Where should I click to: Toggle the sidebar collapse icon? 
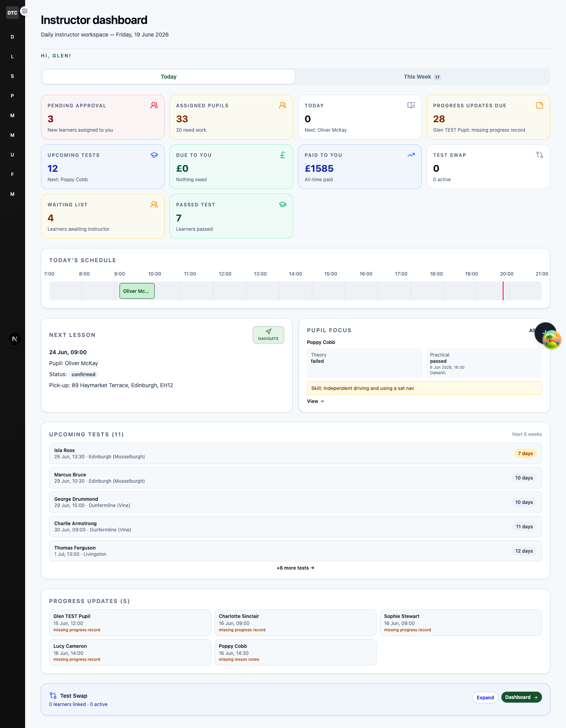pyautogui.click(x=25, y=11)
